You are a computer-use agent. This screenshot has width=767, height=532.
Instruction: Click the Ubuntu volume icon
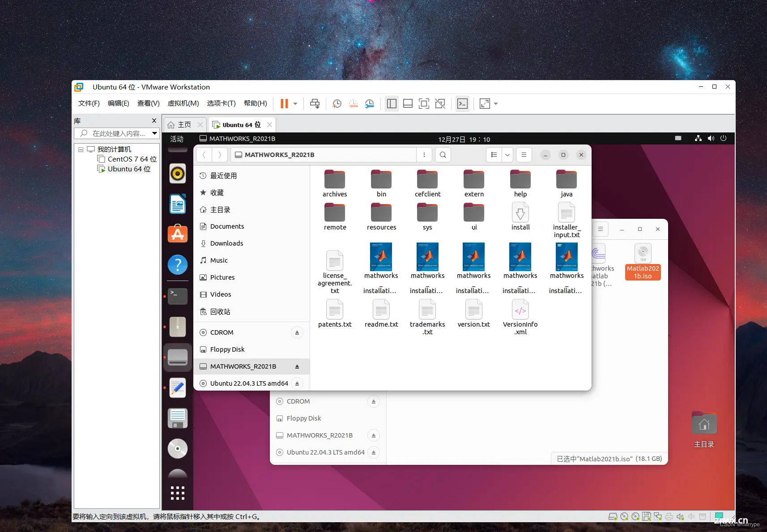coord(711,139)
